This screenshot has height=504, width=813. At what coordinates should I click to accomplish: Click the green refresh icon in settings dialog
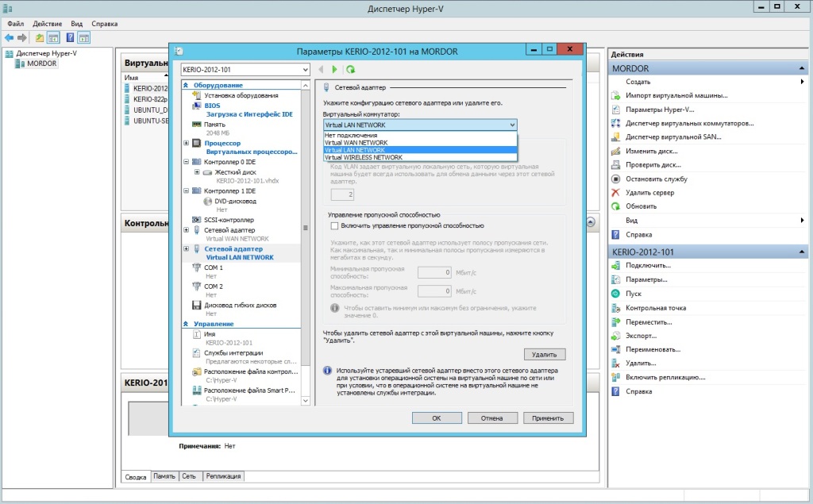351,70
